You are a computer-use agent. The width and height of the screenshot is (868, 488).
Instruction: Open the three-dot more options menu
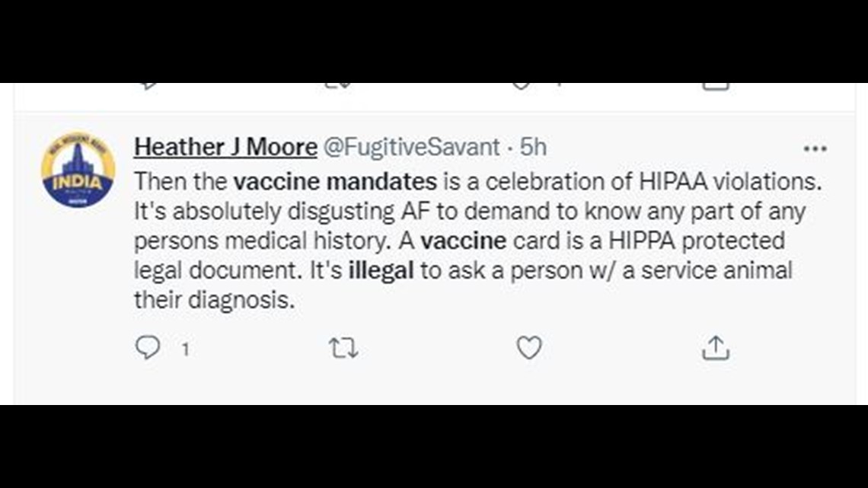[815, 148]
